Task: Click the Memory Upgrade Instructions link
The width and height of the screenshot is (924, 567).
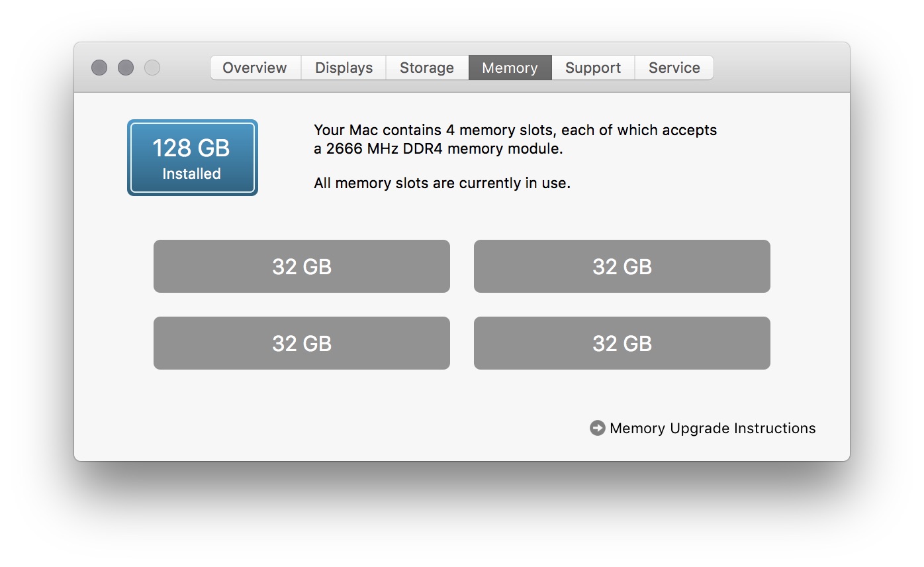Action: pos(712,429)
